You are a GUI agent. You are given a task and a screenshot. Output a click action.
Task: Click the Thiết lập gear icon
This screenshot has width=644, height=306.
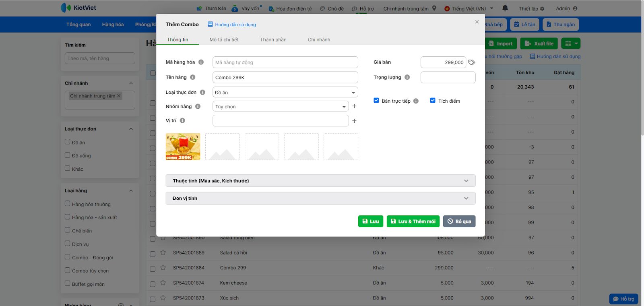coord(542,9)
